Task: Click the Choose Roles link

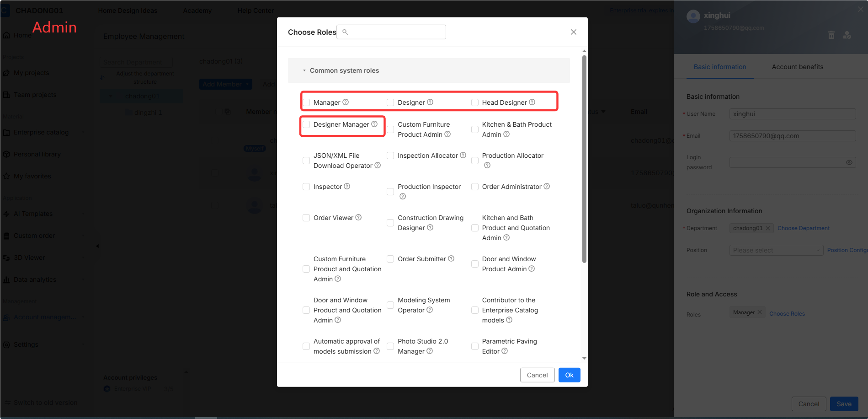Action: coord(787,314)
